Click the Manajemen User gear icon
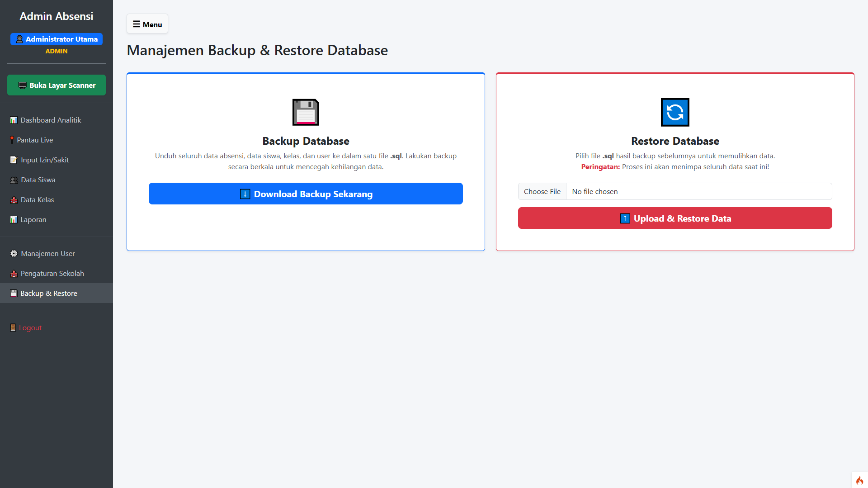 click(14, 254)
